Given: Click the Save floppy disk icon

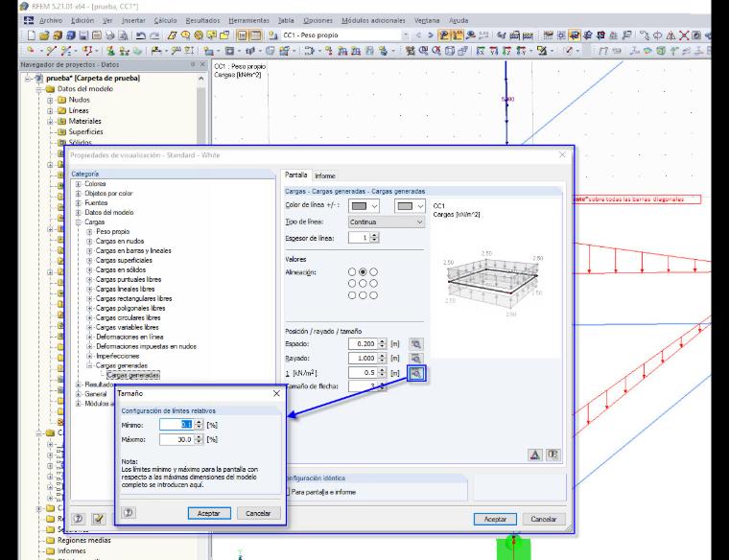Looking at the screenshot, I should pos(83,35).
